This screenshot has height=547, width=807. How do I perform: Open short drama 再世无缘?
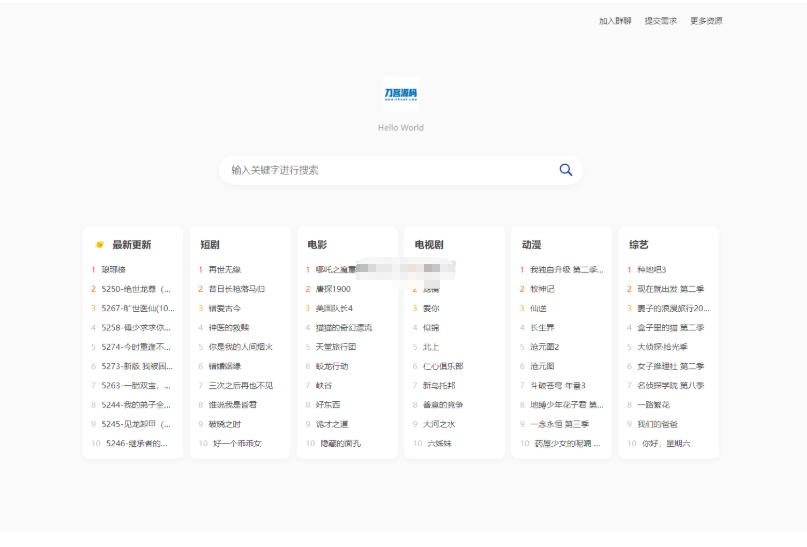click(x=224, y=270)
